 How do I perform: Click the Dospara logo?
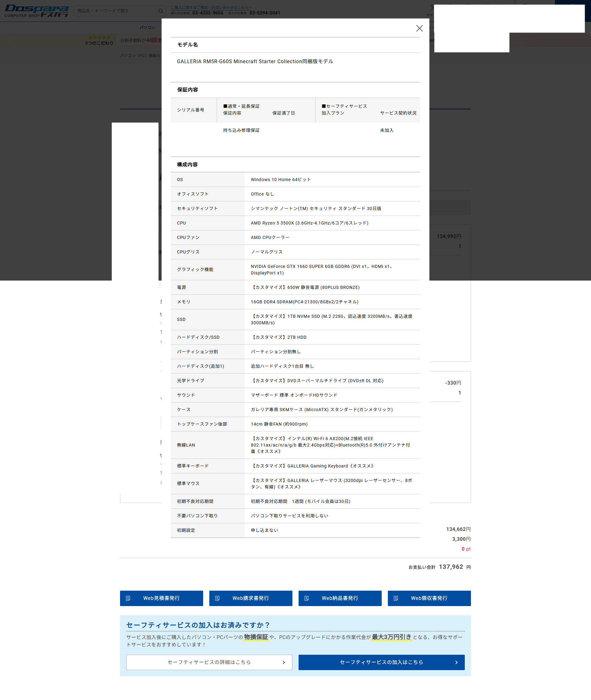pyautogui.click(x=37, y=11)
